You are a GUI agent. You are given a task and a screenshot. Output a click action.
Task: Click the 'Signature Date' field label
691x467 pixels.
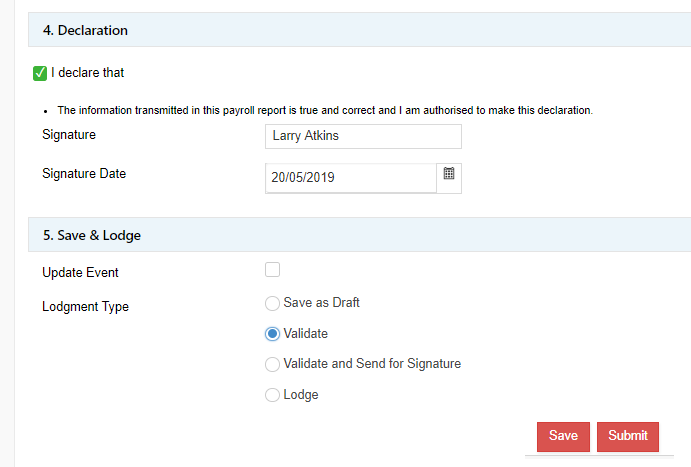[x=84, y=174]
